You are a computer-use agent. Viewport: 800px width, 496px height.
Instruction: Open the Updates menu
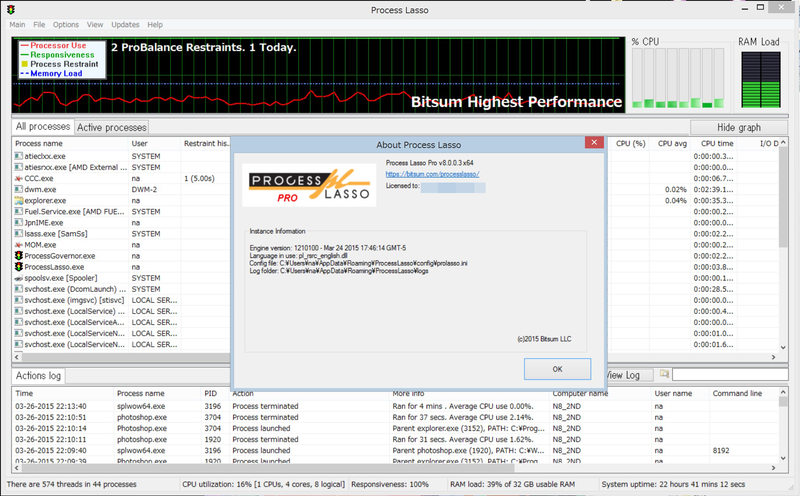coord(125,24)
